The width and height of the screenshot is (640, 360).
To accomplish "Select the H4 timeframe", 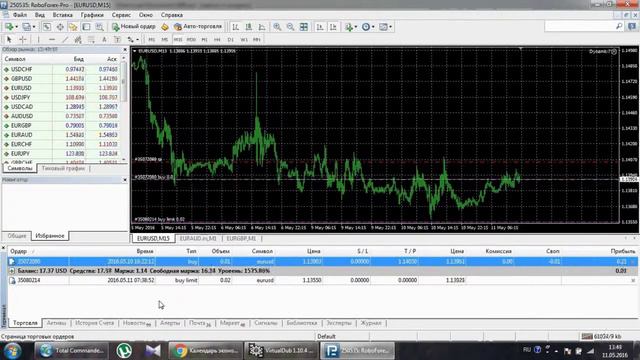I will click(217, 40).
